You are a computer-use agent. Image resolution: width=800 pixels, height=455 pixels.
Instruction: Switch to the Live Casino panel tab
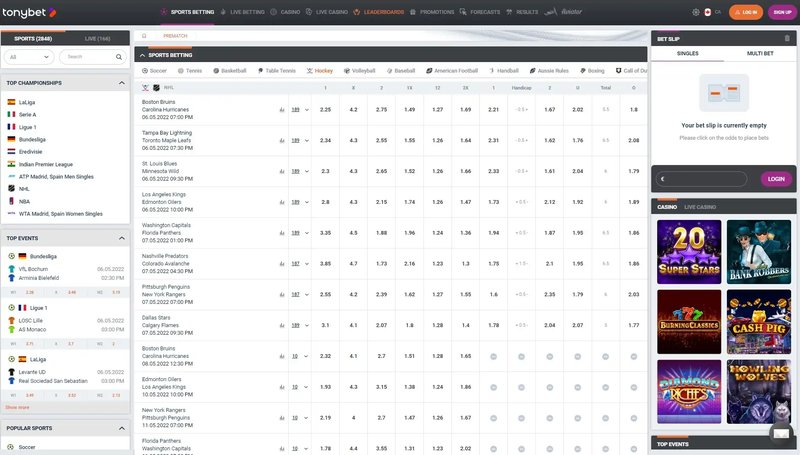pos(700,206)
